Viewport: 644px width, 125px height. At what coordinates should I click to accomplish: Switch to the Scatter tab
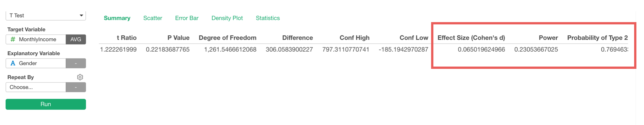tap(153, 18)
